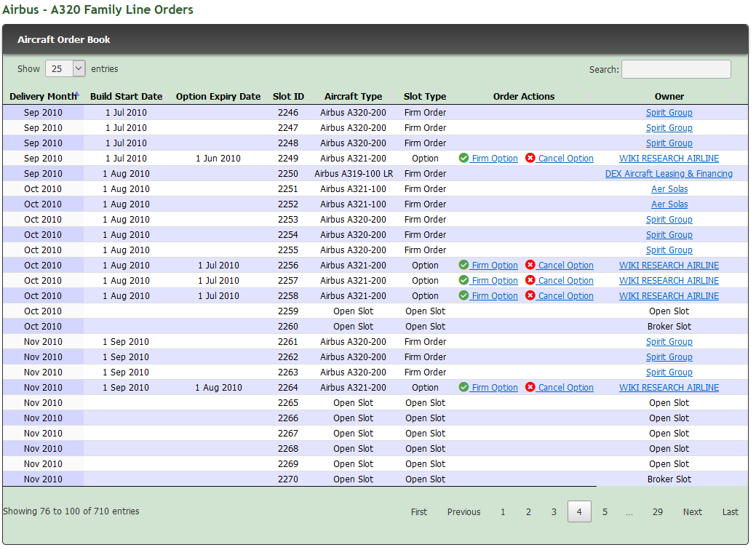This screenshot has height=550, width=756.
Task: Click red cancel icon for slot 2257
Action: pos(530,280)
